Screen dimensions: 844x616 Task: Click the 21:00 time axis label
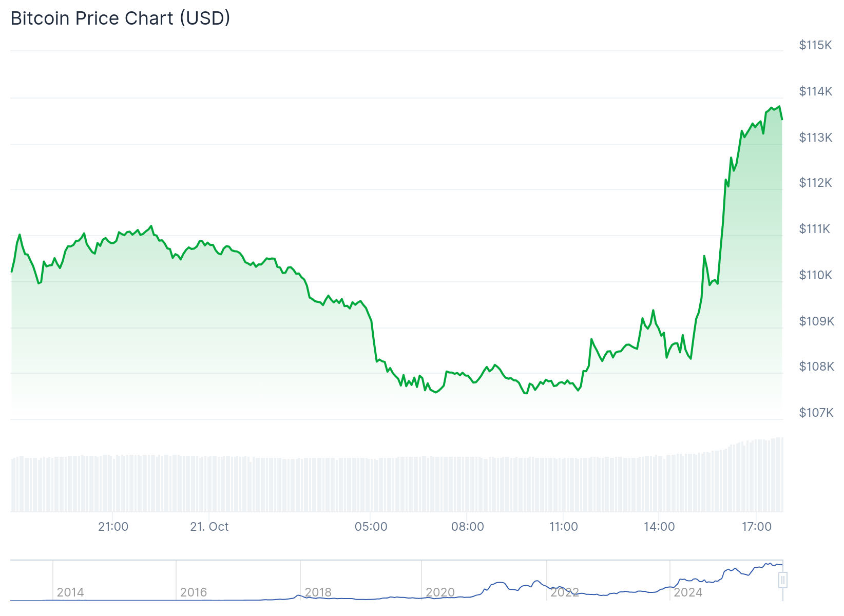pyautogui.click(x=113, y=527)
